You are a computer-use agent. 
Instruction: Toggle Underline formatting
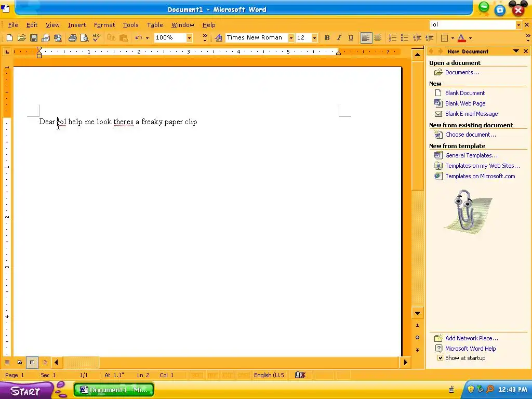coord(351,37)
